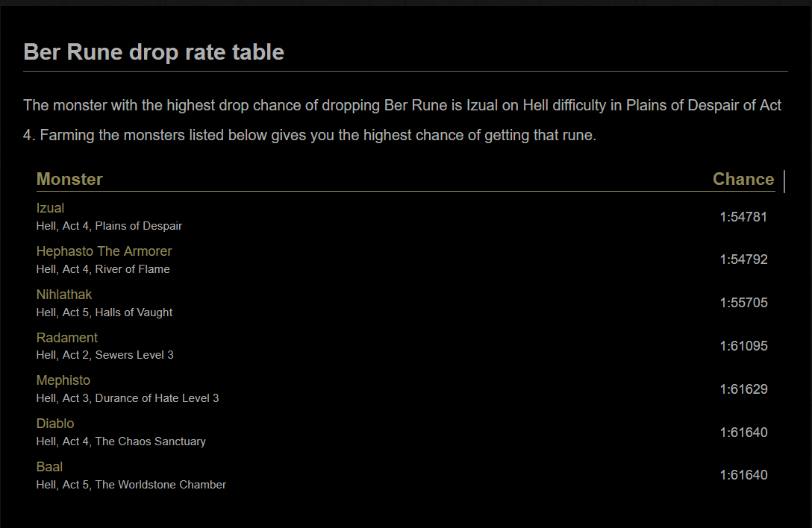This screenshot has width=812, height=528.
Task: Select text 'Hell, Act 5, Halls of Vaught'
Action: pyautogui.click(x=104, y=312)
